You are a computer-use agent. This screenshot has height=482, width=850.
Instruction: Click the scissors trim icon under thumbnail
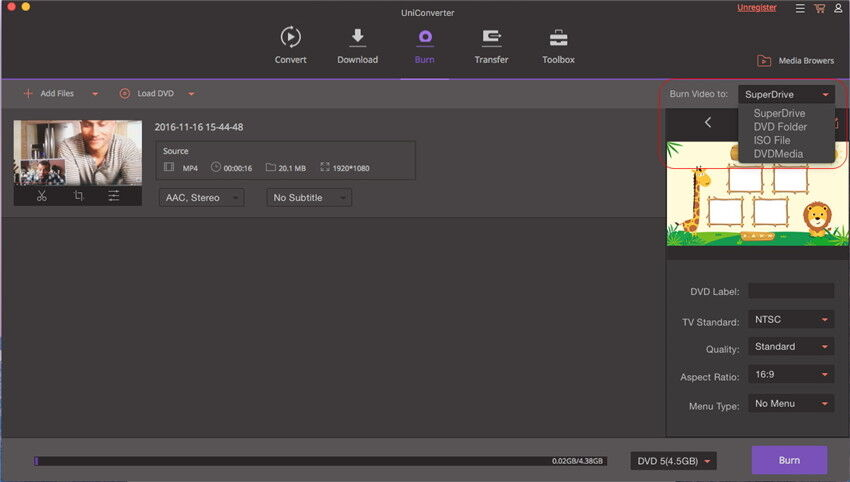(x=41, y=196)
